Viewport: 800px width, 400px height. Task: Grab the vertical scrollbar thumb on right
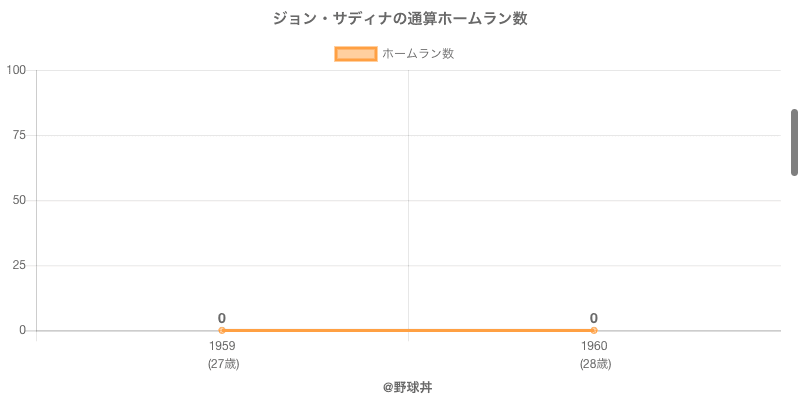(794, 142)
